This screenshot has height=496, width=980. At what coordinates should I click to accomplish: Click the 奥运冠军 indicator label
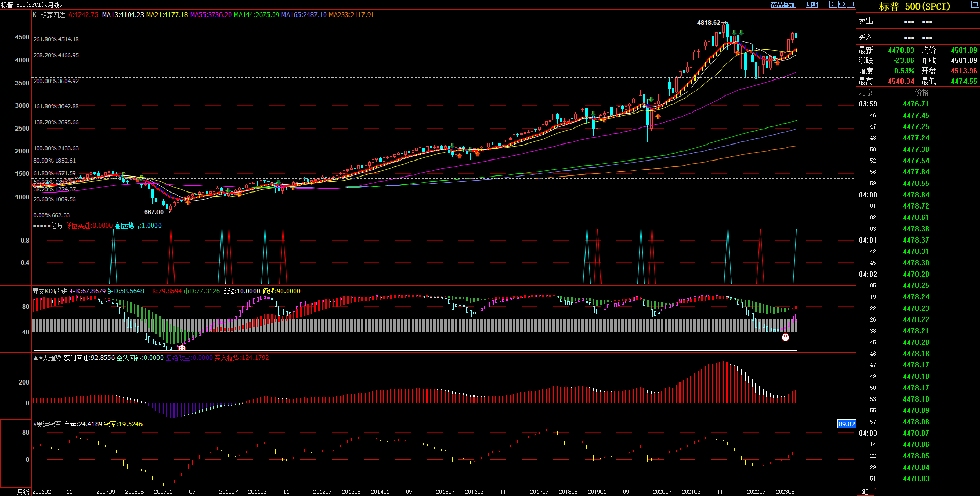click(x=49, y=424)
